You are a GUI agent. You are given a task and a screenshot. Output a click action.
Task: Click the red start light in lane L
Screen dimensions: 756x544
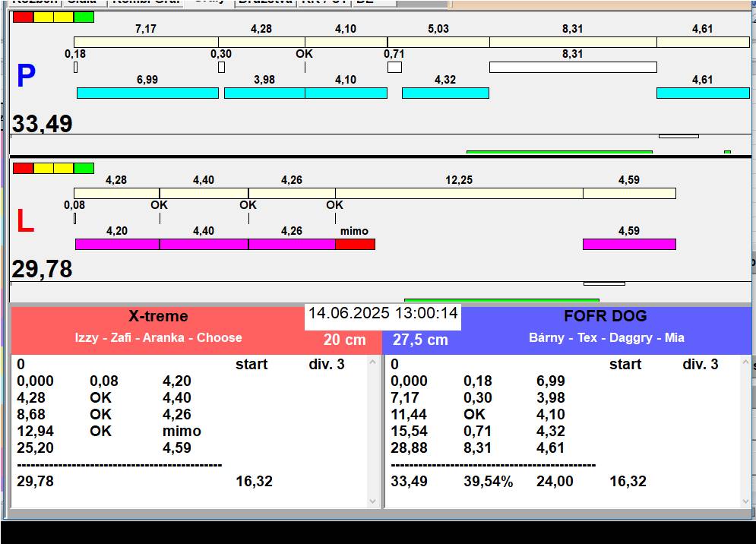point(23,168)
